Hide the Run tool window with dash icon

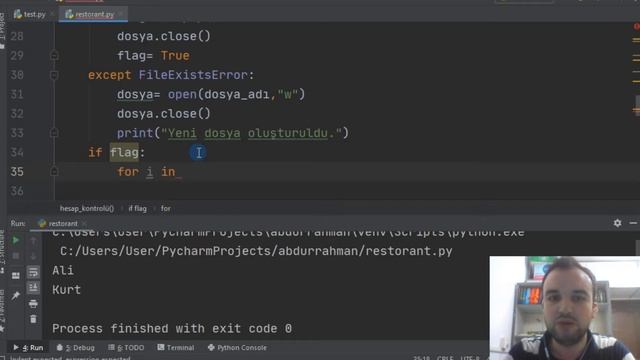click(x=633, y=223)
